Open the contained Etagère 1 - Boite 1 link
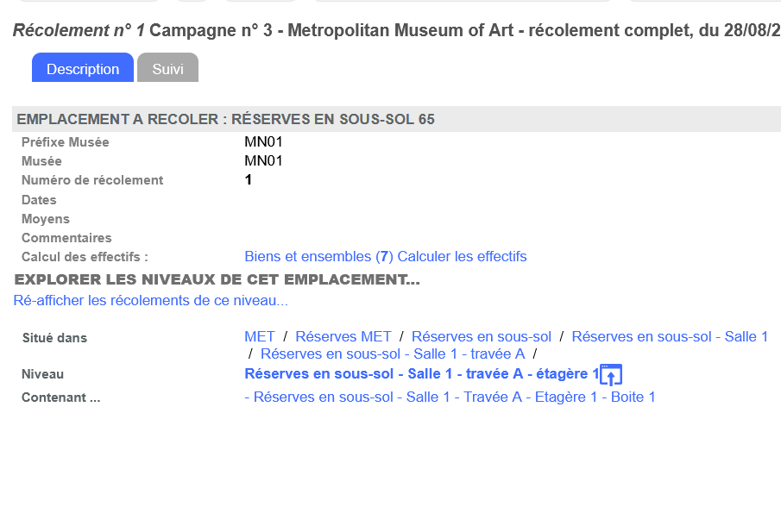 455,397
